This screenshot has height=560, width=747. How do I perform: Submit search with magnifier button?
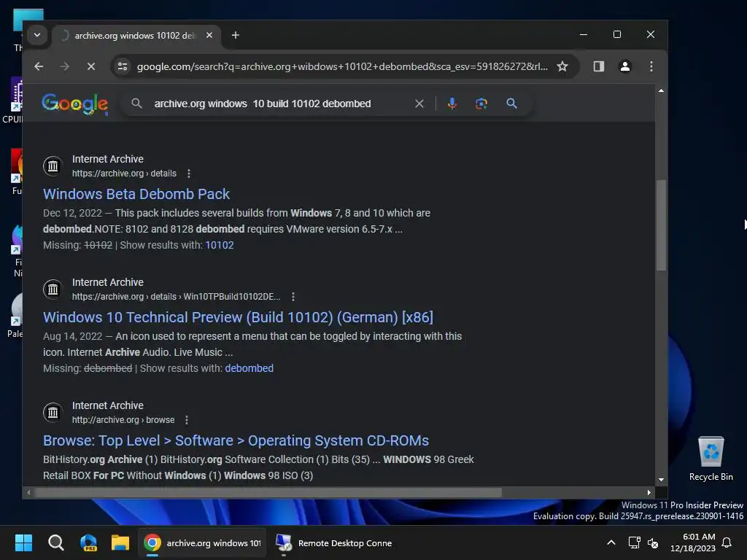click(x=511, y=104)
